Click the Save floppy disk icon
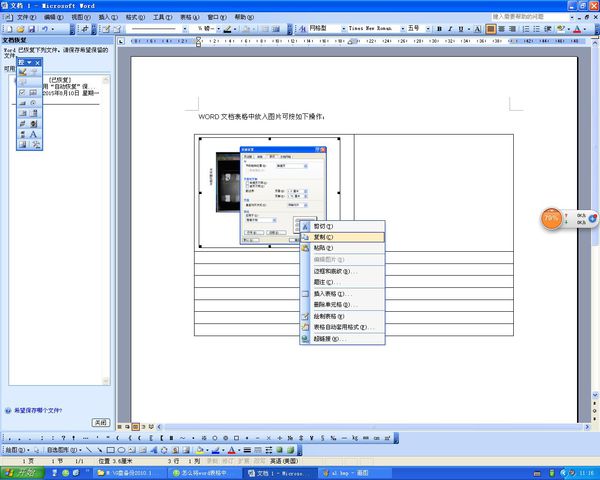This screenshot has width=600, height=480. point(32,29)
